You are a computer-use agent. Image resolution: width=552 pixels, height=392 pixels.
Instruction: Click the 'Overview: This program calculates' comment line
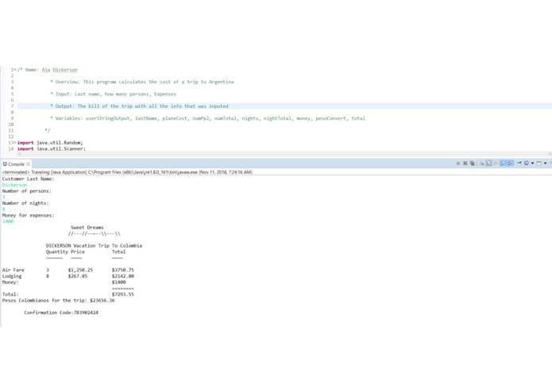142,82
